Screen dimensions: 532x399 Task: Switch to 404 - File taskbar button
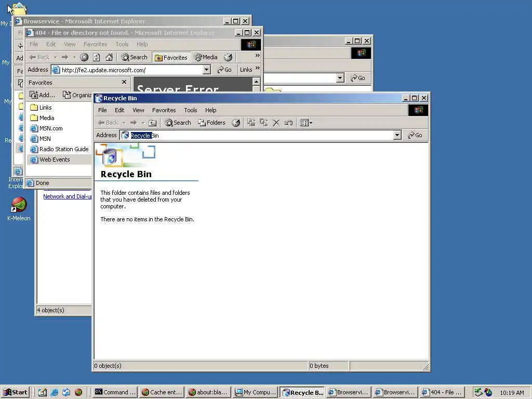point(442,392)
